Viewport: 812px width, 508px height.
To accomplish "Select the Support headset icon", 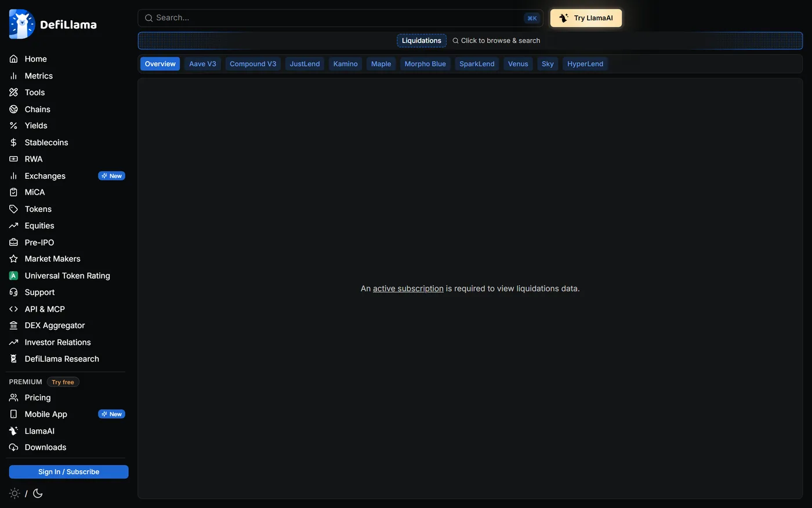I will pyautogui.click(x=13, y=293).
